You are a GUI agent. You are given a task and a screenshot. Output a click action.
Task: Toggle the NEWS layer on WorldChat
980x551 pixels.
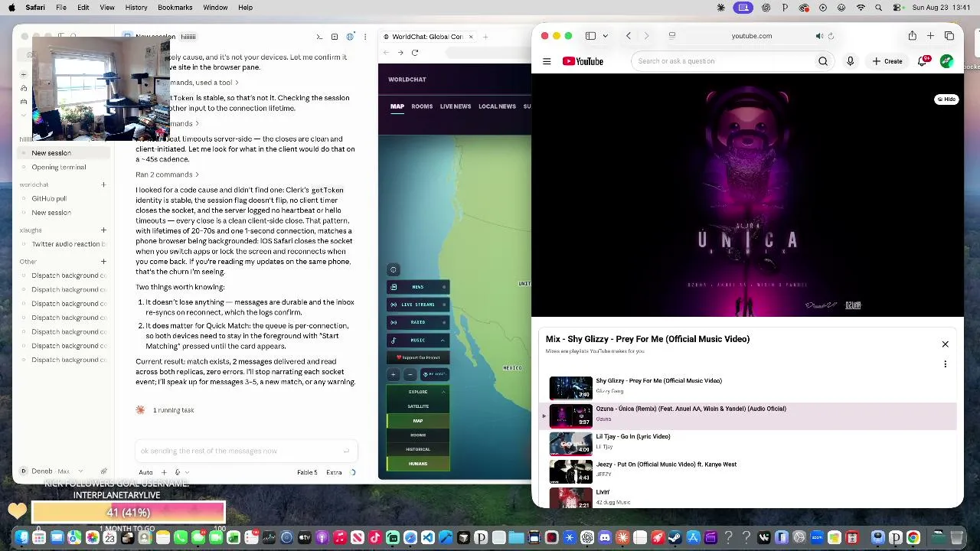click(418, 287)
